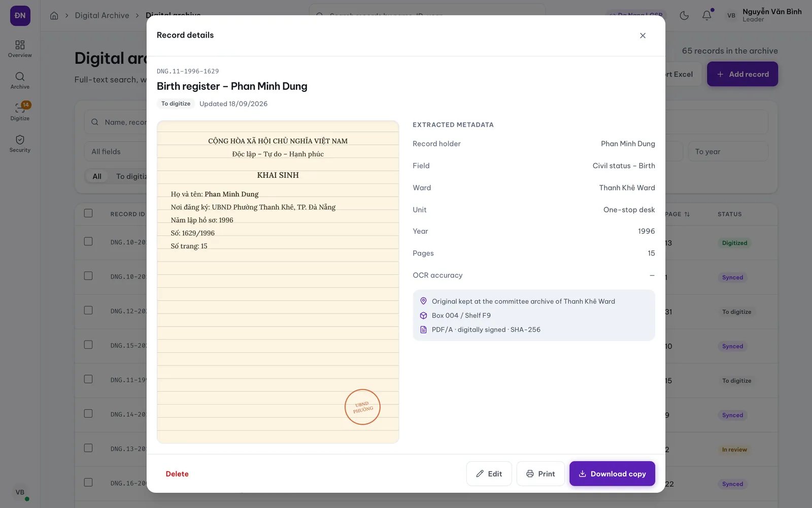Delete this record
This screenshot has width=812, height=508.
pos(177,474)
